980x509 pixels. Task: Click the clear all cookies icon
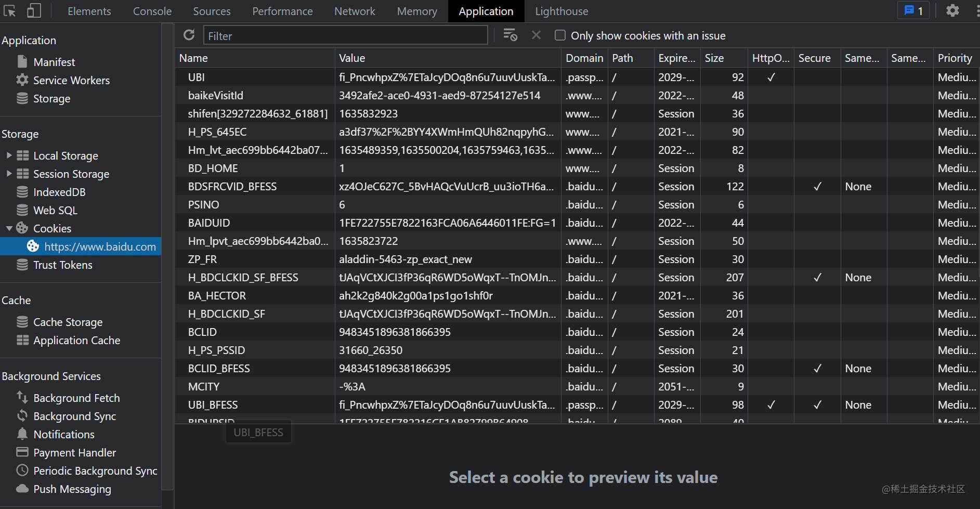[510, 35]
